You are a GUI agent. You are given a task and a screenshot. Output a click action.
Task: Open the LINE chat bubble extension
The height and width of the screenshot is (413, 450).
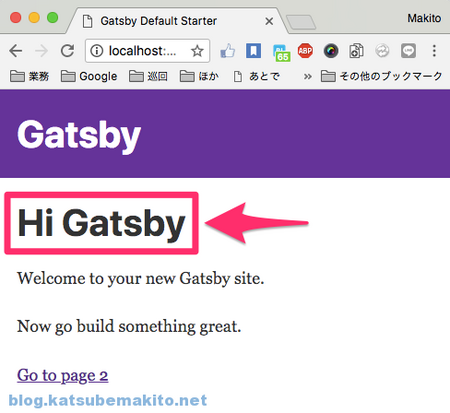[408, 51]
